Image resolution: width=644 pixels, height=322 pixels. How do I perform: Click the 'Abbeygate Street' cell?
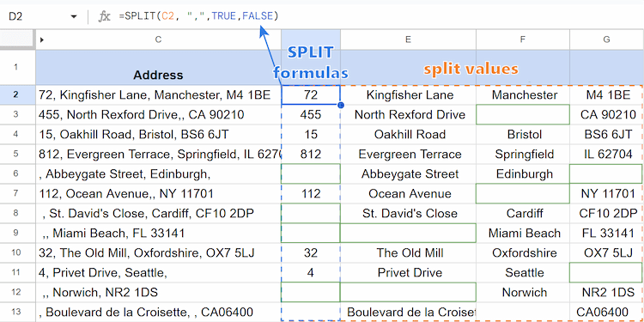point(408,173)
